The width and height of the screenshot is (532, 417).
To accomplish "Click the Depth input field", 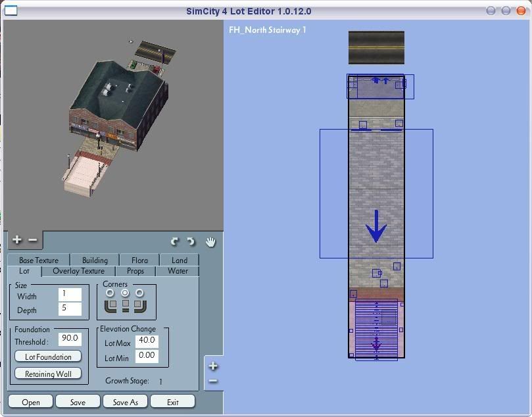I will [x=70, y=308].
